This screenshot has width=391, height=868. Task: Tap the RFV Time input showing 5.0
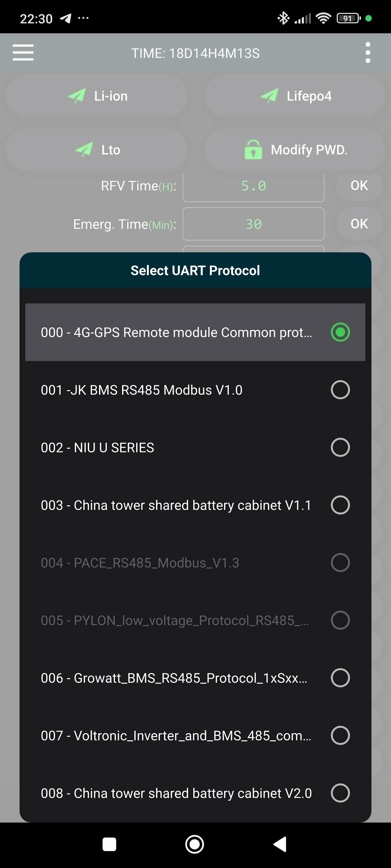pyautogui.click(x=254, y=186)
